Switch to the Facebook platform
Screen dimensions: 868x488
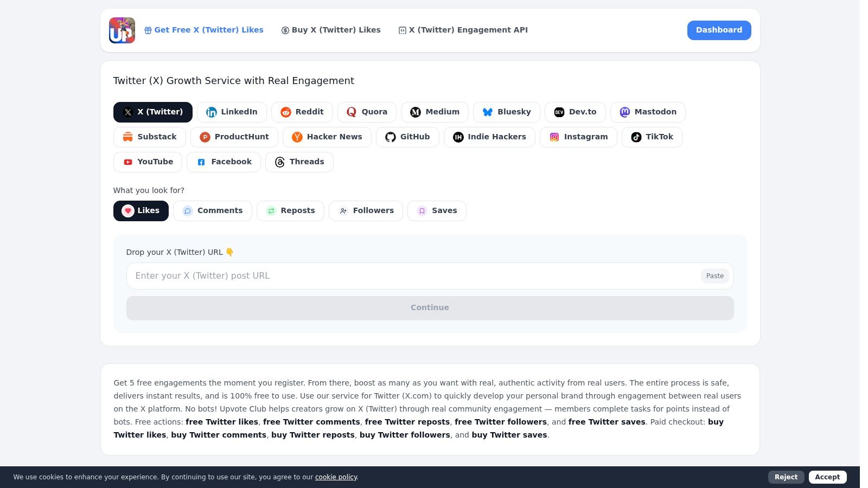click(224, 162)
